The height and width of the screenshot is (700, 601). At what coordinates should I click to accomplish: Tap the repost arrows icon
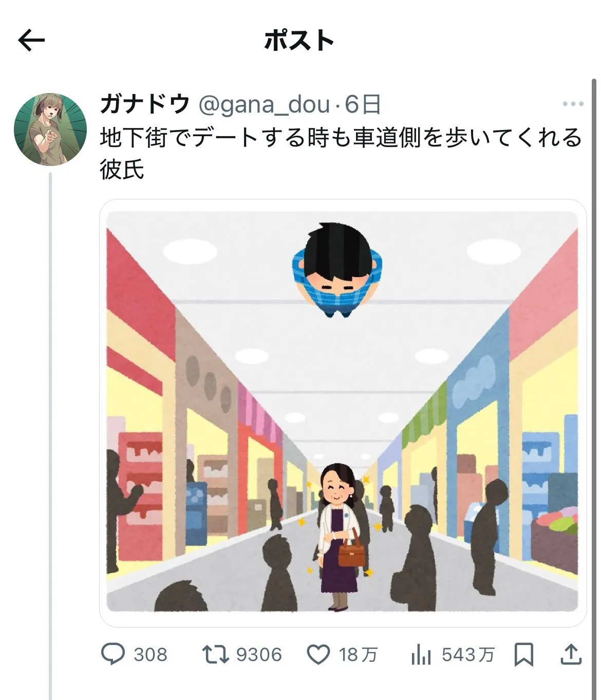[215, 654]
